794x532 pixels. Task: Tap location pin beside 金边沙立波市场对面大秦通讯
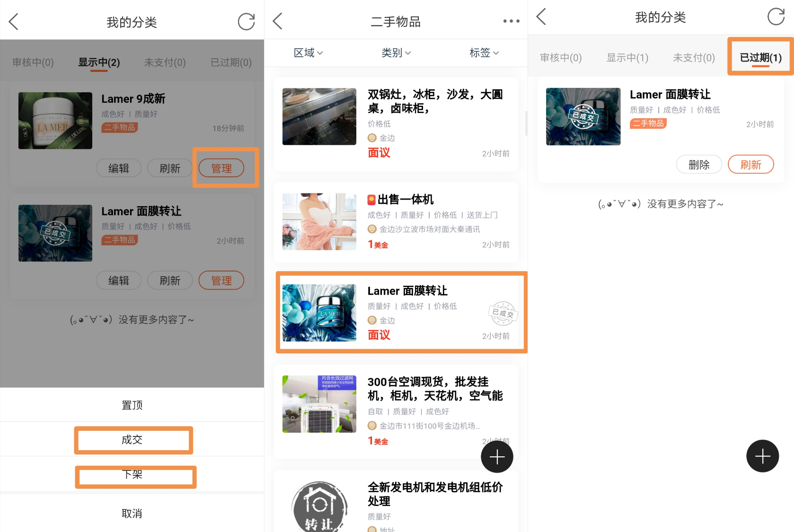coord(372,229)
